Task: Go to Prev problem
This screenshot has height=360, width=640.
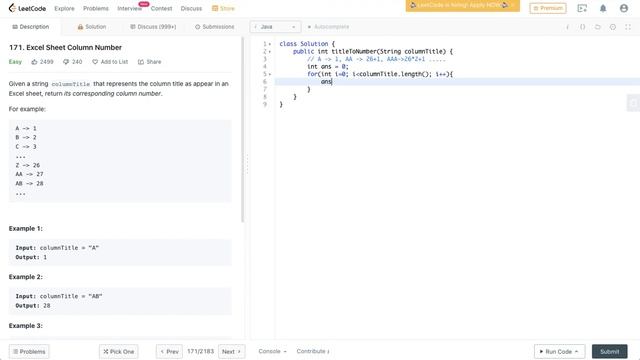Action: (169, 351)
